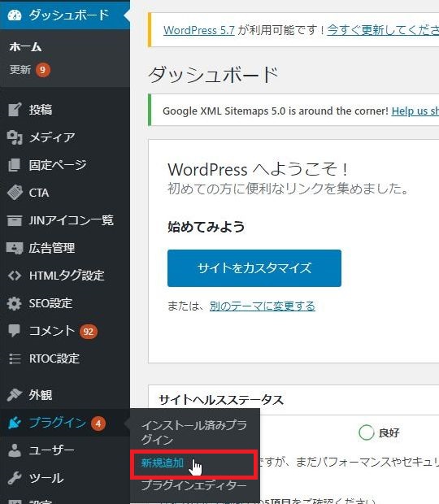Open the ツール menu
The image size is (439, 504).
[65, 478]
